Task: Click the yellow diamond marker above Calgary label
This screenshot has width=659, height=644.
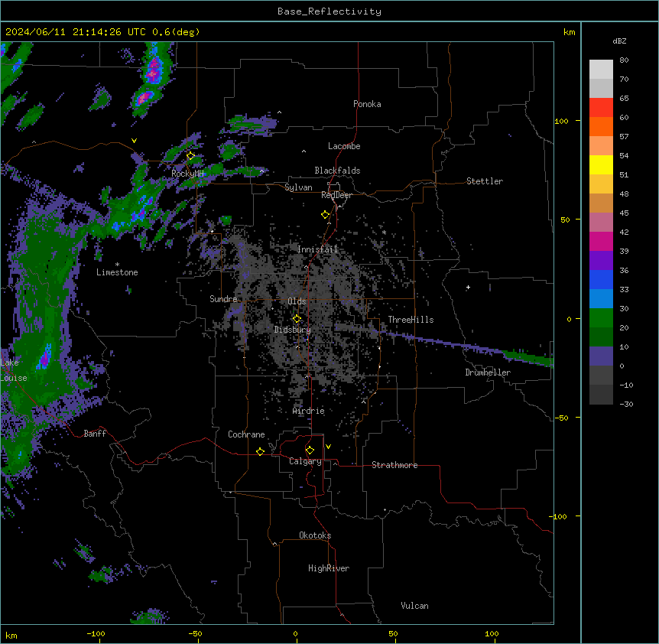Action: click(x=310, y=450)
